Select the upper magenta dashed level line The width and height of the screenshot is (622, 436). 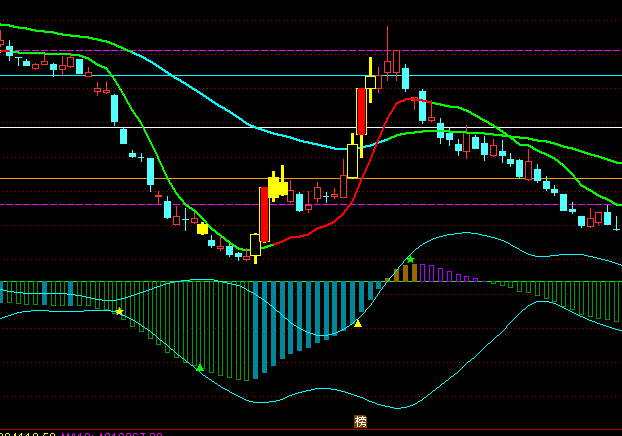click(x=250, y=50)
